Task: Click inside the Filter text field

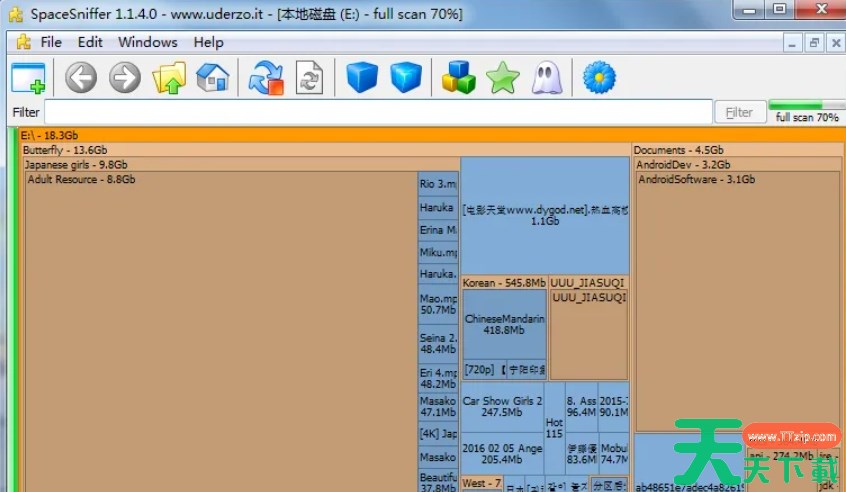Action: pyautogui.click(x=378, y=112)
